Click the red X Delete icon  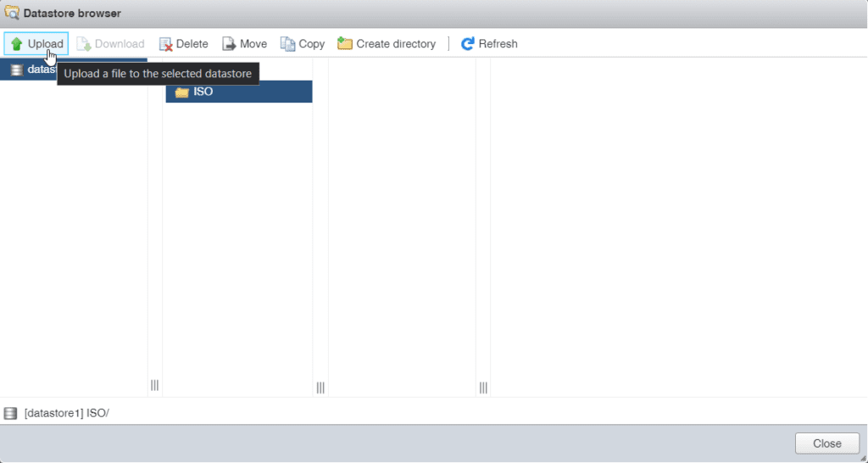coord(166,44)
